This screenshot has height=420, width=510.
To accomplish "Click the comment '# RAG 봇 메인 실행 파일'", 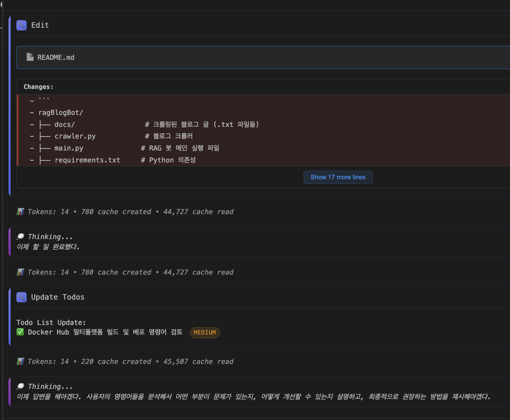I will click(180, 148).
